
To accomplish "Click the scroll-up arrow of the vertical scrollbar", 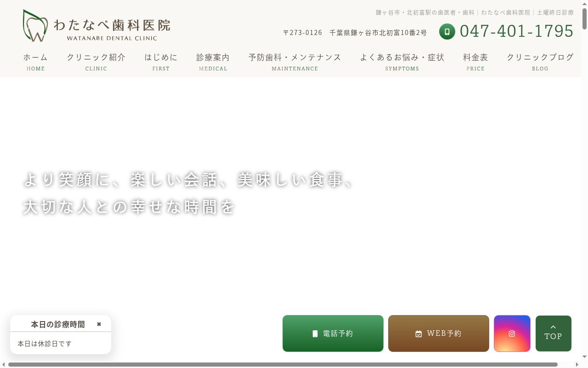I will (584, 4).
